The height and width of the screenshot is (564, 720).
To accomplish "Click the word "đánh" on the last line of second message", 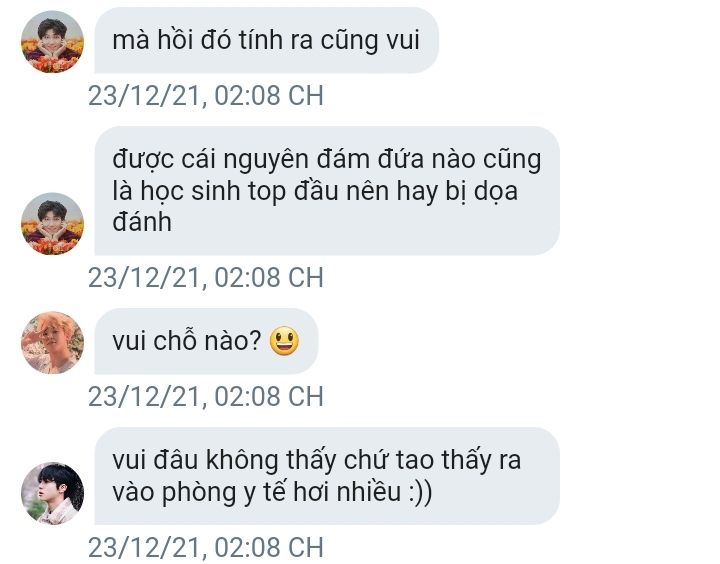I will point(142,222).
